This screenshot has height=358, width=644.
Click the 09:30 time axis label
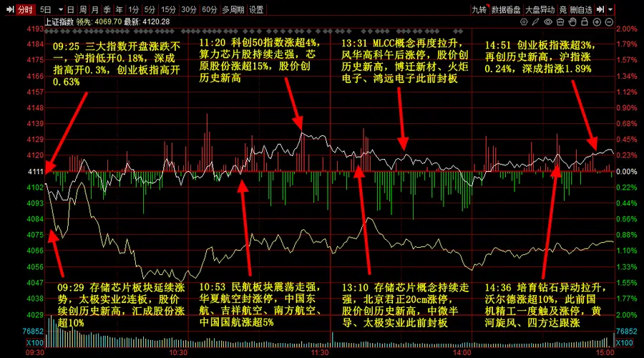click(35, 353)
